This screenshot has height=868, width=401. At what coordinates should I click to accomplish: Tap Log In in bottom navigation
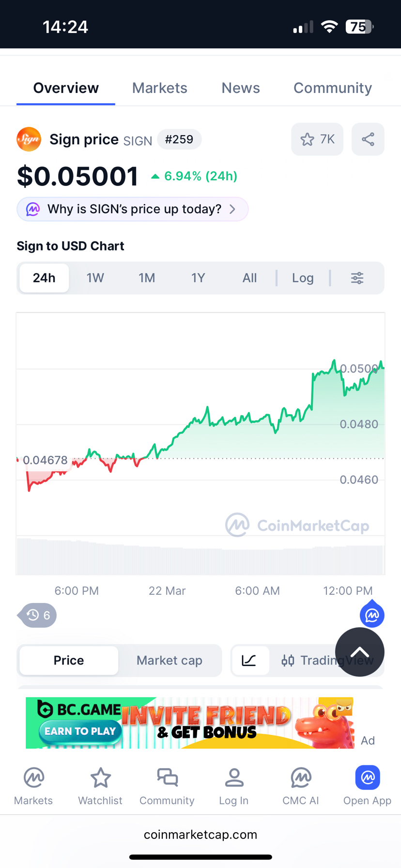234,787
